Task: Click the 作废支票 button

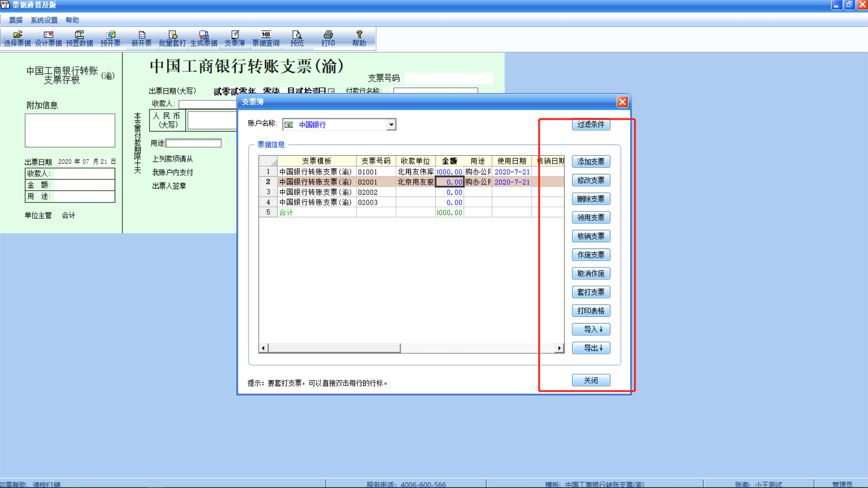Action: (591, 255)
